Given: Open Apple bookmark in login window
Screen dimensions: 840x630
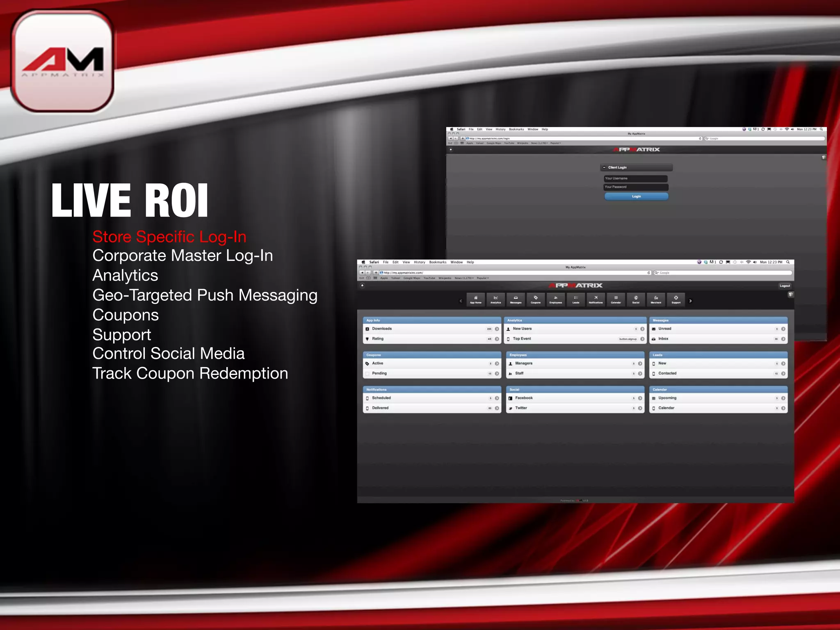Looking at the screenshot, I should 470,143.
